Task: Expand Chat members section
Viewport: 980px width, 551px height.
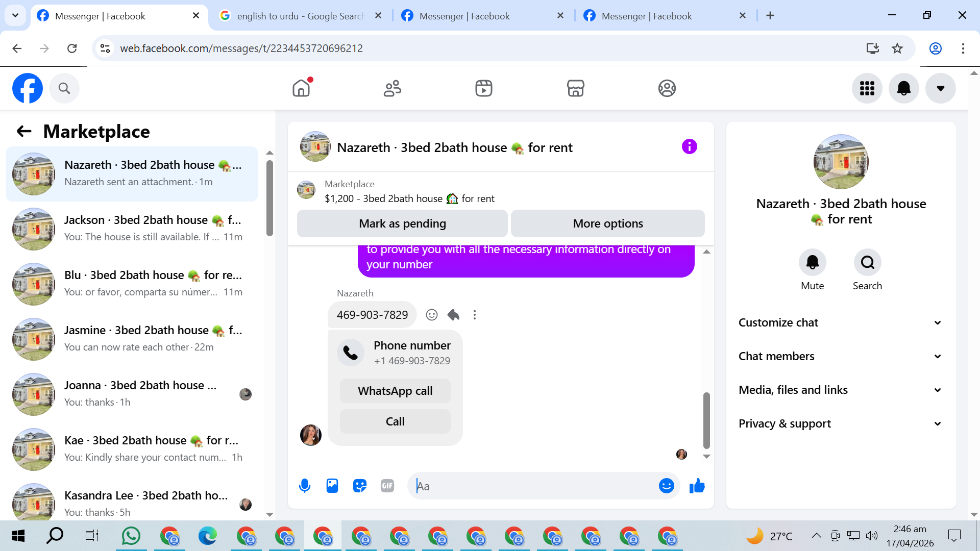Action: (840, 356)
